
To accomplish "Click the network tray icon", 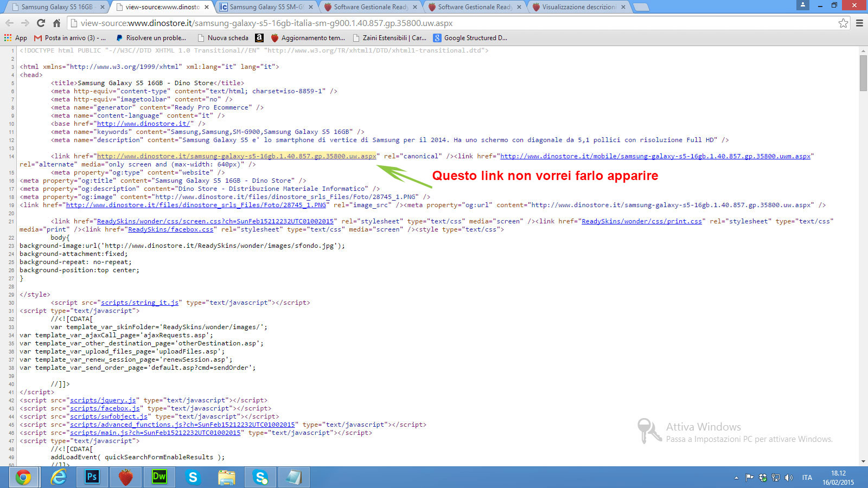I will [776, 478].
